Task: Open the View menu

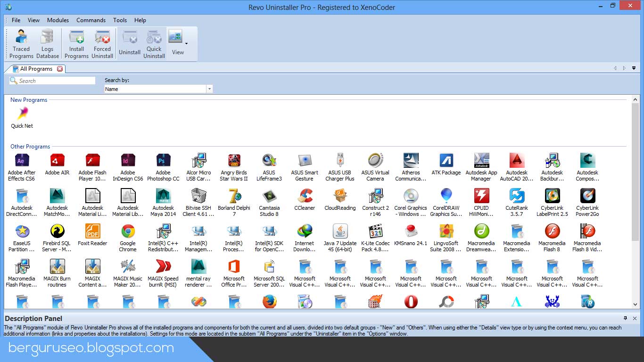Action: (x=33, y=20)
